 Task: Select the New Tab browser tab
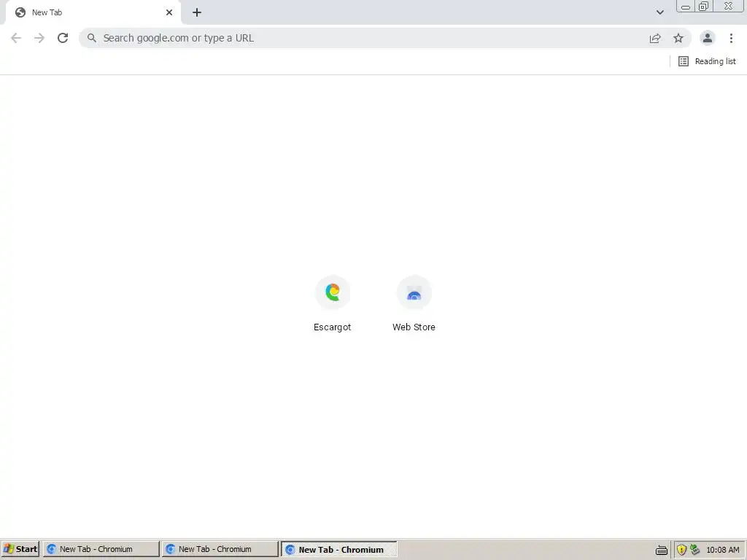tap(93, 13)
